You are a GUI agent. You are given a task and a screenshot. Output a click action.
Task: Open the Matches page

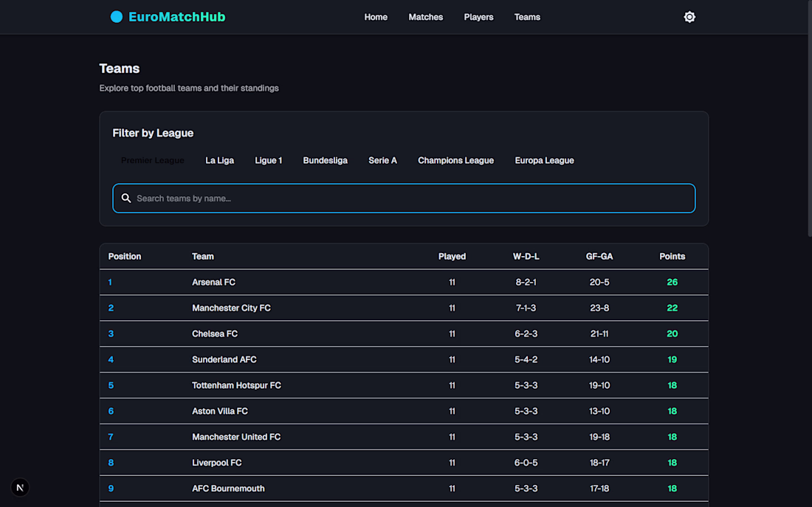click(x=426, y=17)
